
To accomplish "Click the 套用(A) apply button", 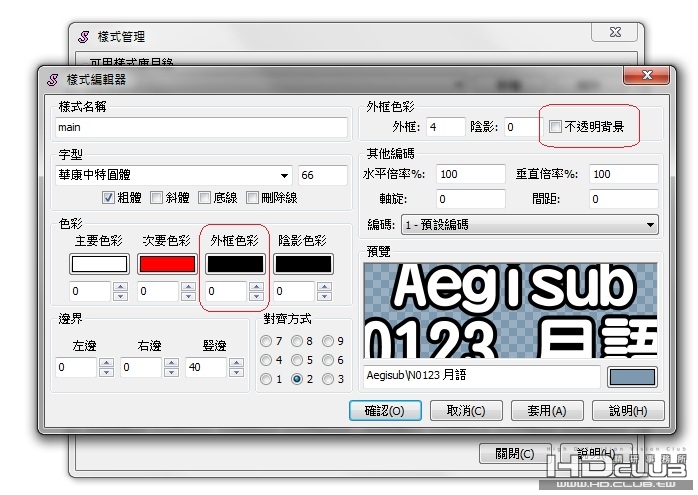I will point(547,410).
